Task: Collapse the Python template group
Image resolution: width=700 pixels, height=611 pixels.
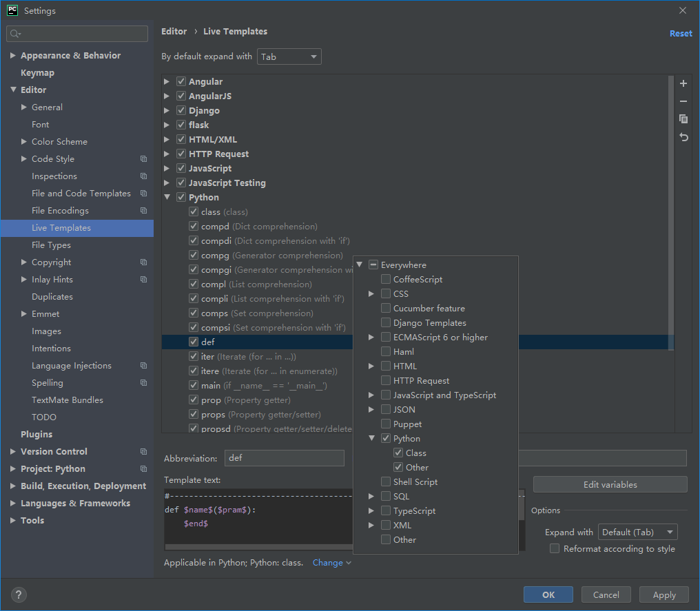Action: 167,197
